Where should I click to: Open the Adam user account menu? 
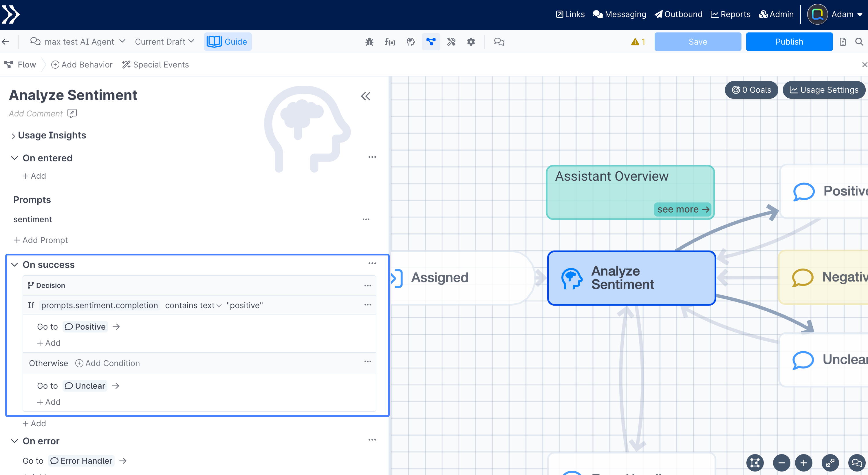835,14
